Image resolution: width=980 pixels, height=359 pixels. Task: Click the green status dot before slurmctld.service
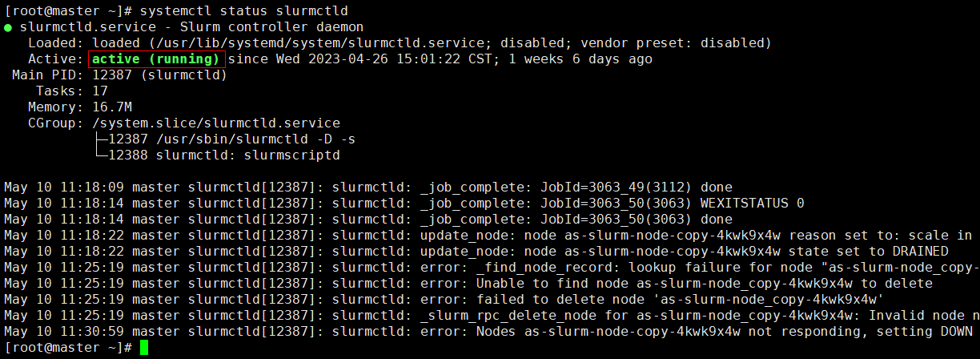(8, 27)
